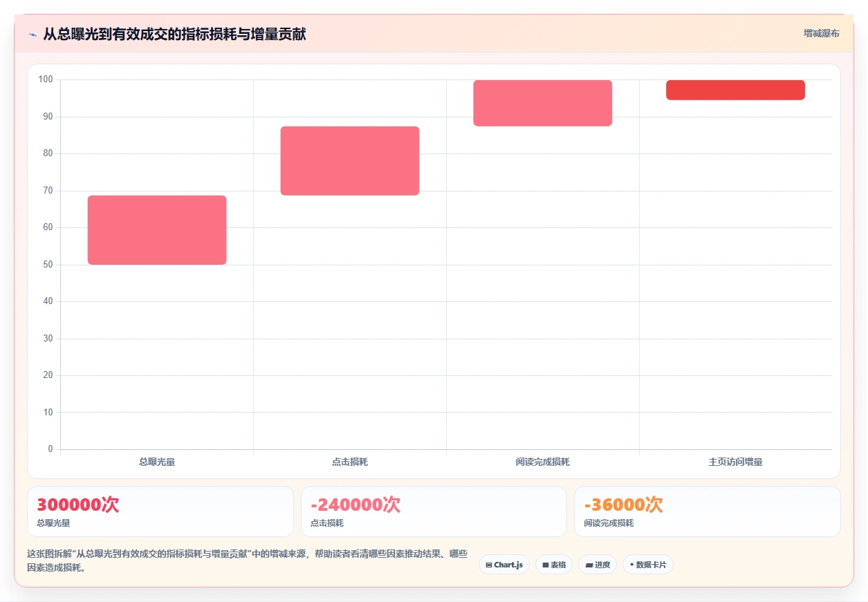Click the Chart.js tag chip
Screen dimensions: 868x602
tap(504, 565)
